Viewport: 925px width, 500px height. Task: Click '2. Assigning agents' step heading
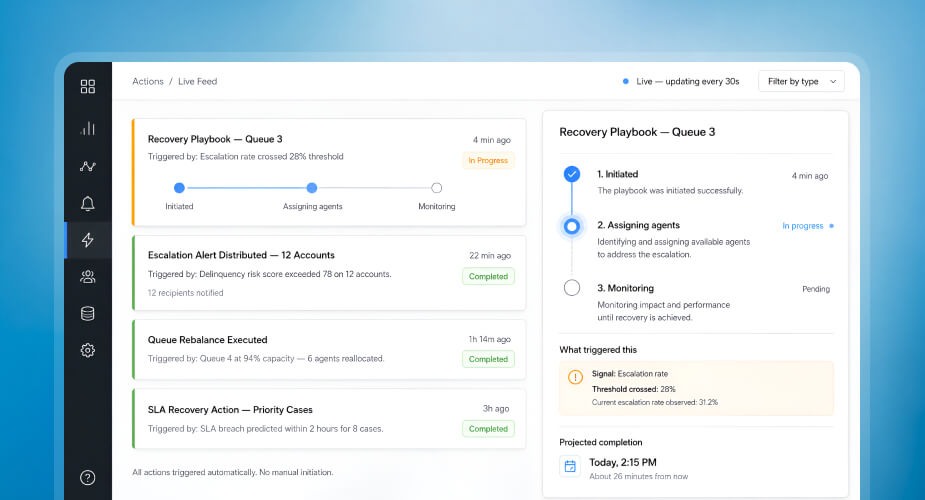click(x=638, y=225)
